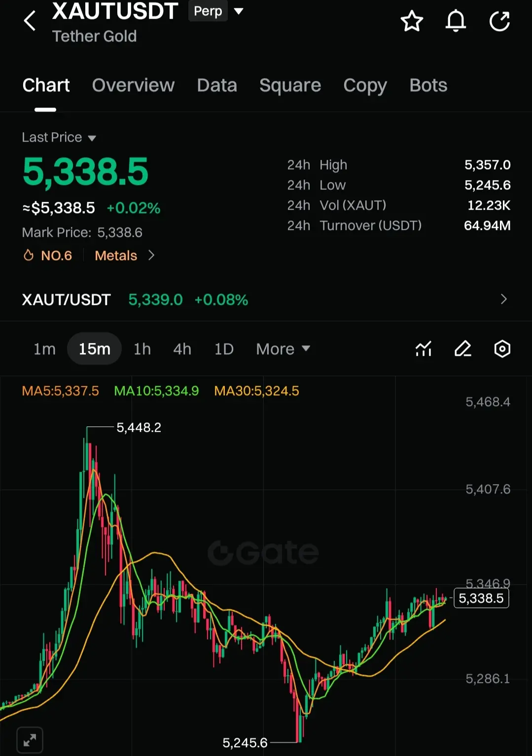
Task: Tap +0.02% change percentage
Action: [x=134, y=208]
